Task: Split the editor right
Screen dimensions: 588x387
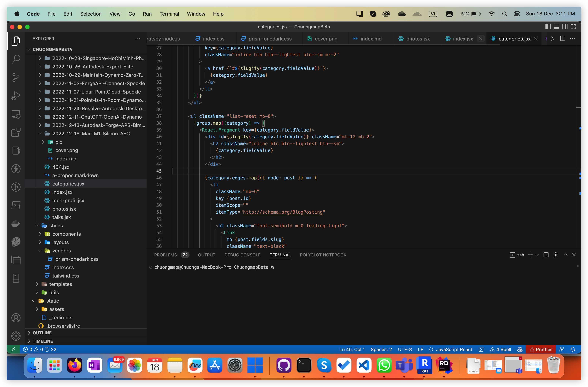Action: click(x=563, y=39)
